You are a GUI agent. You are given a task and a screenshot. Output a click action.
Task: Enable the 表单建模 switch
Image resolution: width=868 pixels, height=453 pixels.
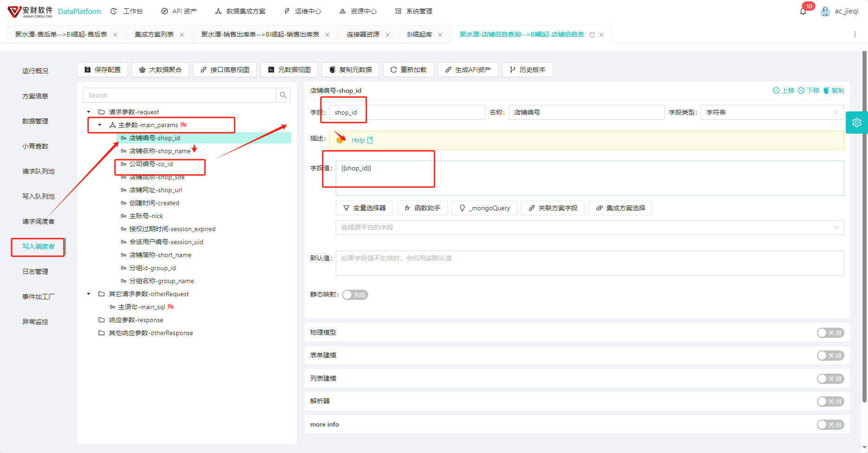[x=830, y=356]
